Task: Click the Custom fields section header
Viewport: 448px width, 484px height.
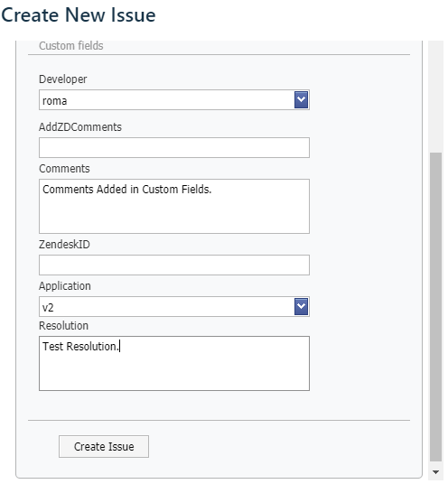Action: click(x=71, y=46)
